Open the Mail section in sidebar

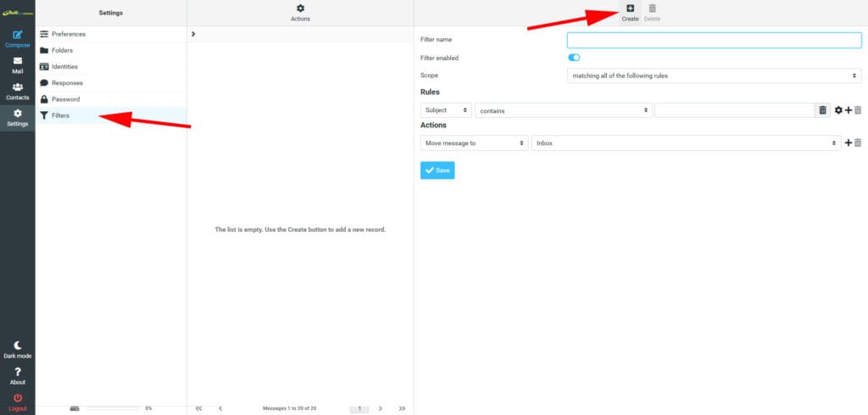pyautogui.click(x=17, y=64)
